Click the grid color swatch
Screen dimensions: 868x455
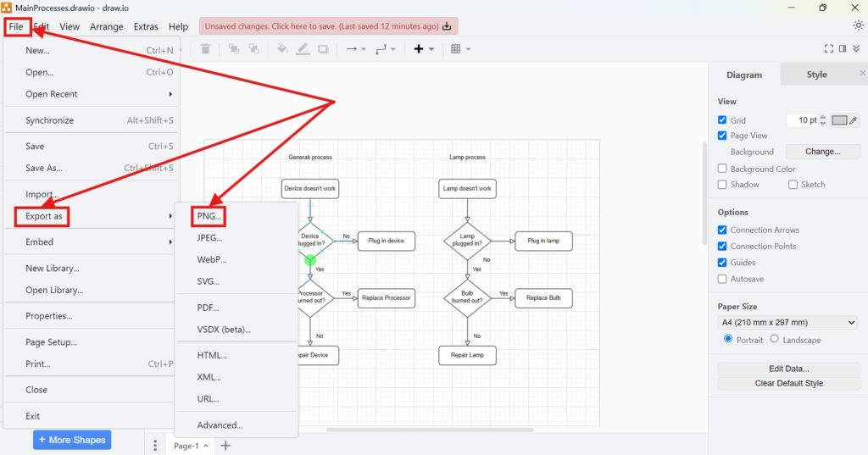point(840,120)
